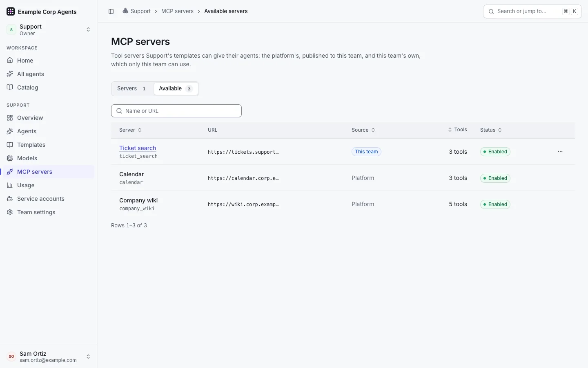588x368 pixels.
Task: Click the Enabled status for Company wiki
Action: tap(495, 204)
